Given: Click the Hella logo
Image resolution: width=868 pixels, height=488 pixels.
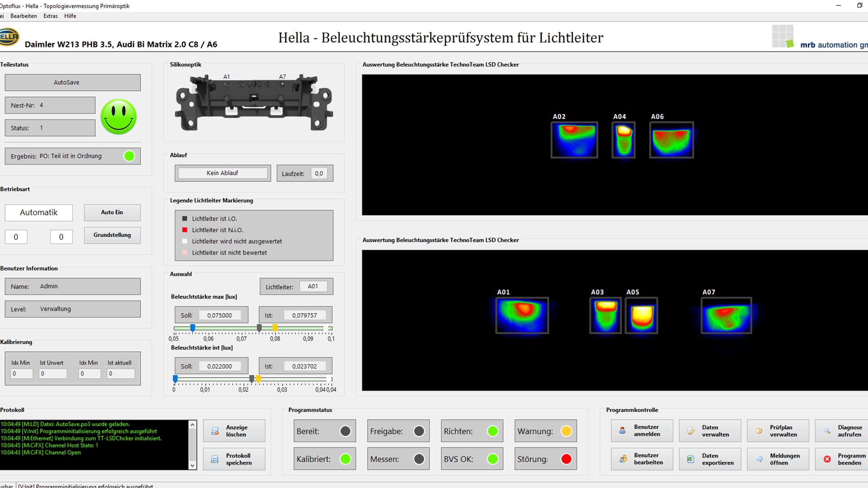Looking at the screenshot, I should tap(9, 37).
